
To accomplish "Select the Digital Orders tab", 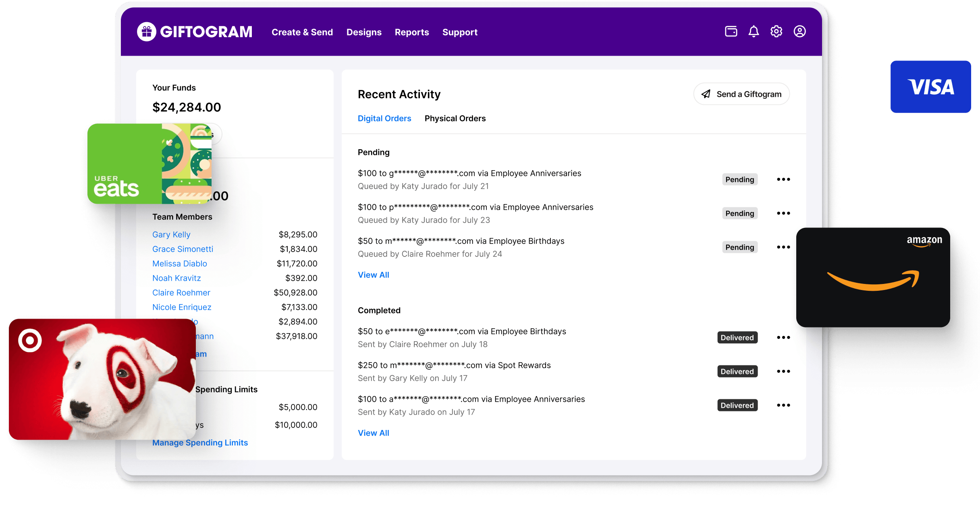I will 384,119.
